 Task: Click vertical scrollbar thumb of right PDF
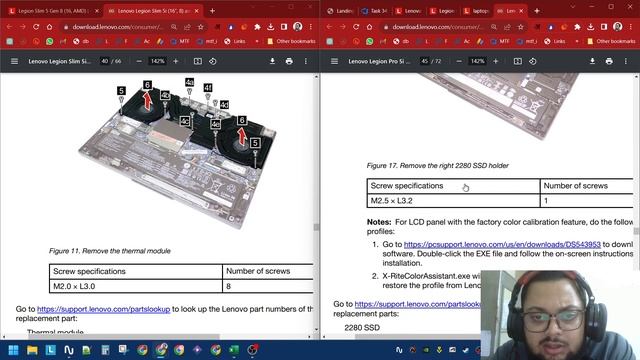(x=636, y=231)
